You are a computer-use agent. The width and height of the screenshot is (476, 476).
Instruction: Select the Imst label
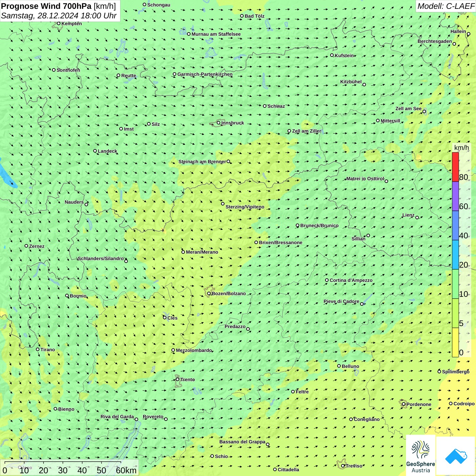129,129
